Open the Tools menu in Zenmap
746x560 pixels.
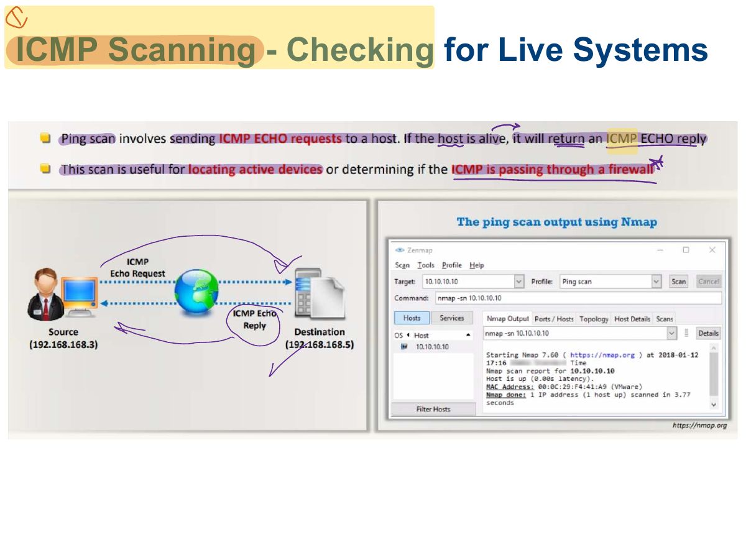coord(426,265)
